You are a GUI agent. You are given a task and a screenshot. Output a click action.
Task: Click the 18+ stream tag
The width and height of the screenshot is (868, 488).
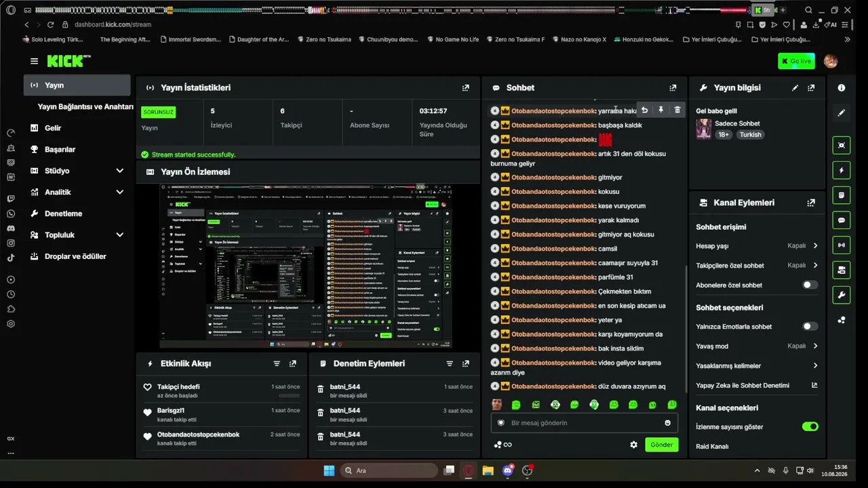point(724,134)
